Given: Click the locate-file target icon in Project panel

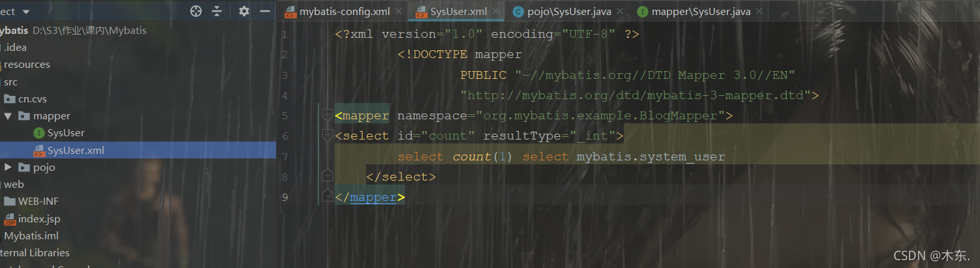Looking at the screenshot, I should [x=195, y=11].
